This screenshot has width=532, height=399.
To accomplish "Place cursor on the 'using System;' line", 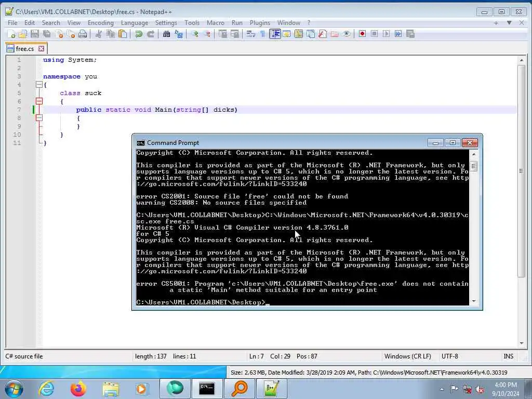I will (70, 60).
